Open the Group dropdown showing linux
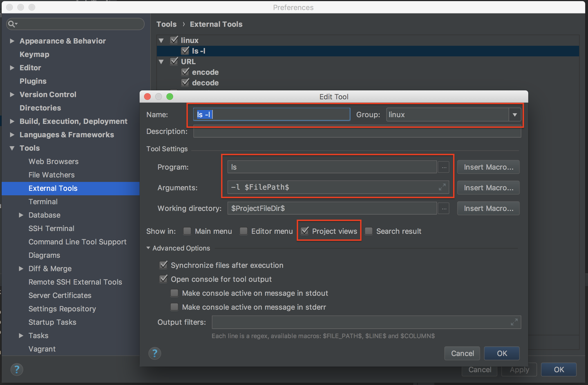Viewport: 588px width, 385px height. (515, 114)
